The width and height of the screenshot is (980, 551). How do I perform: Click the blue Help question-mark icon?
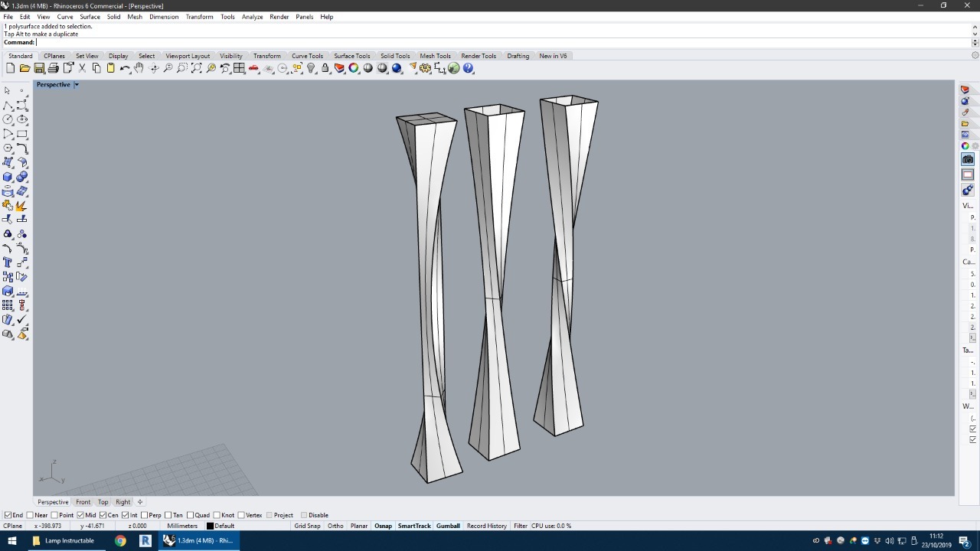pyautogui.click(x=469, y=68)
